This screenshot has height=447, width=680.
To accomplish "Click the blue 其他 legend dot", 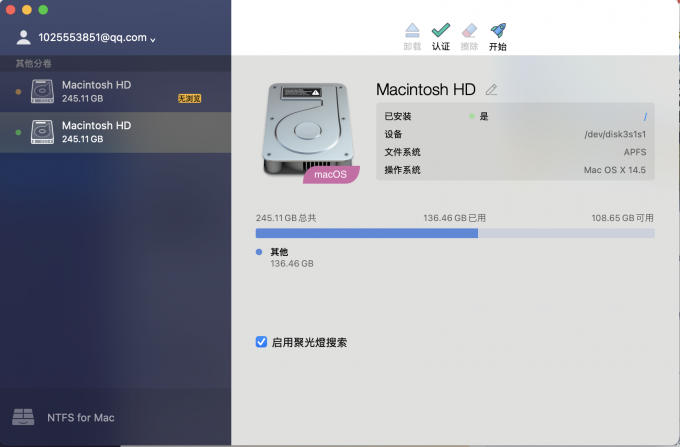I will tap(259, 252).
